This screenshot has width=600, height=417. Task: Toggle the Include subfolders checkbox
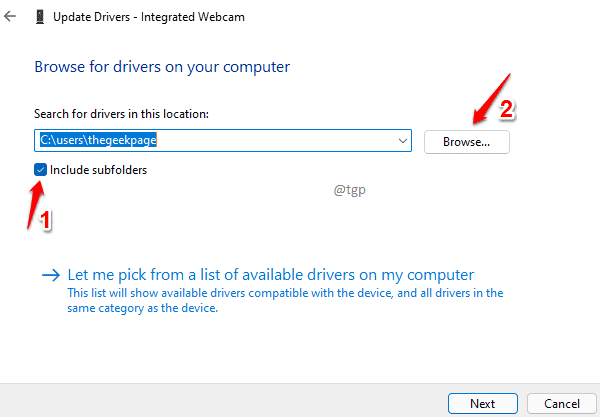(x=40, y=169)
